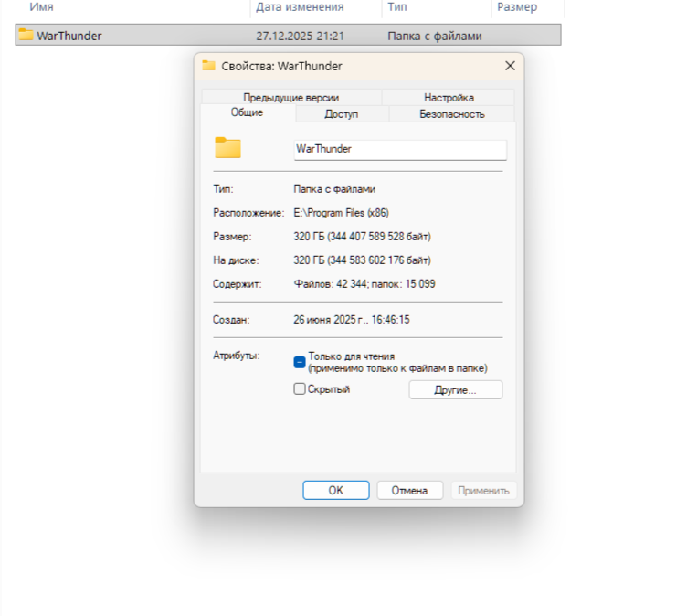Open the "Предыдущие версии" tab
The height and width of the screenshot is (616, 676).
[290, 98]
